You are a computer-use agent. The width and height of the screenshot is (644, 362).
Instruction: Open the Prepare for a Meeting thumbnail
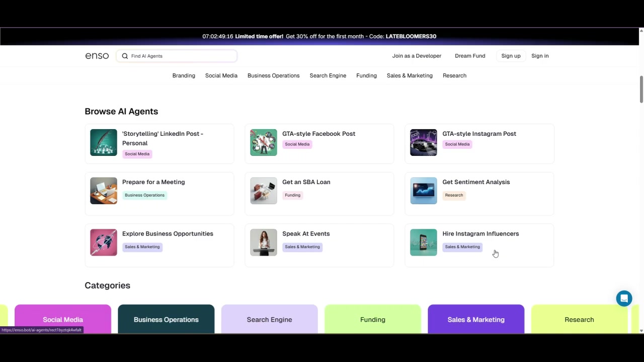pyautogui.click(x=104, y=191)
